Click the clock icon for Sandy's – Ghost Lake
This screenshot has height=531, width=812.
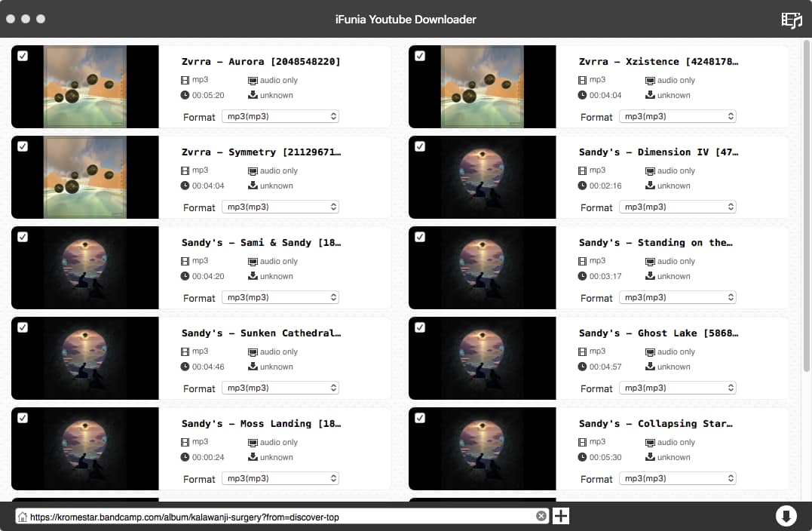click(583, 367)
